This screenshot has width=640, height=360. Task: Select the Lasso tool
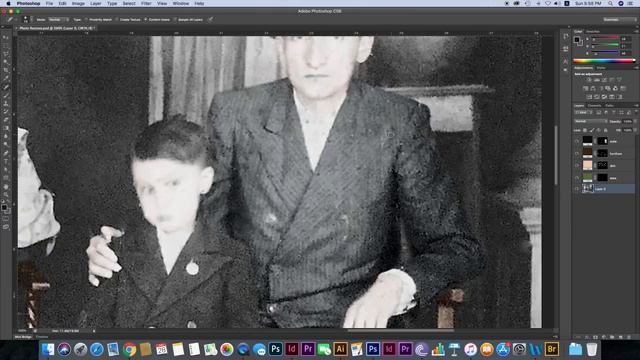click(6, 53)
